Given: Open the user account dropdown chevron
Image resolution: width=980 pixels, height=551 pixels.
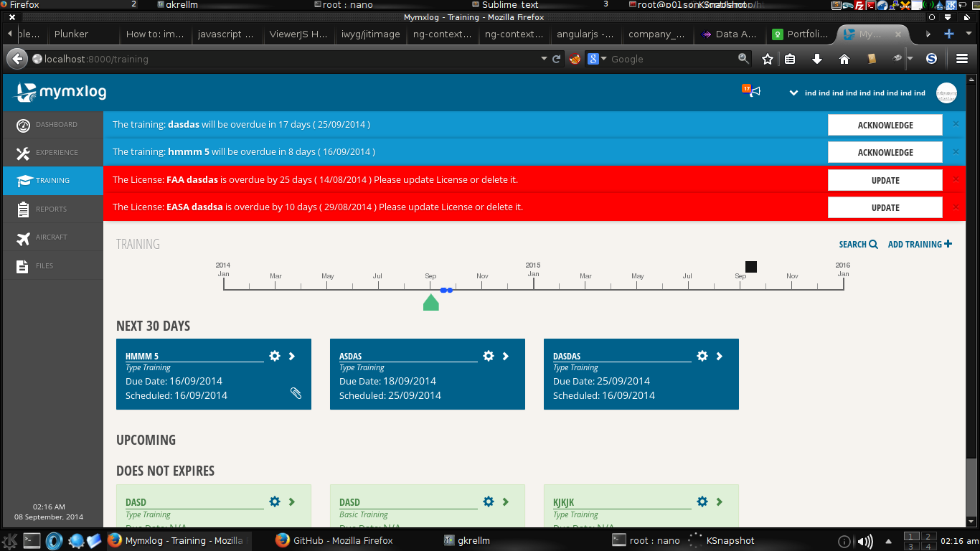Looking at the screenshot, I should click(793, 93).
